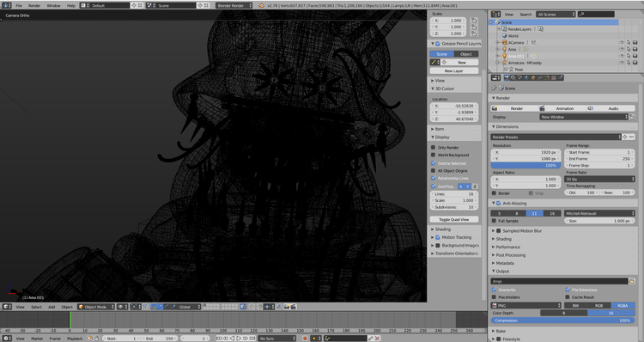Open the Timeline editor type icon
Viewport: 644px width, 342px height.
[x=7, y=339]
